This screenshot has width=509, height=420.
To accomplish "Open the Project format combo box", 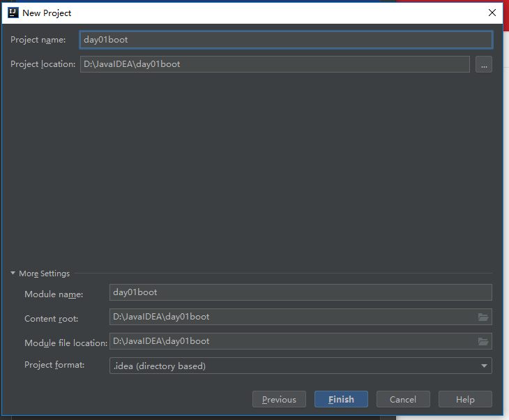I will [x=301, y=366].
